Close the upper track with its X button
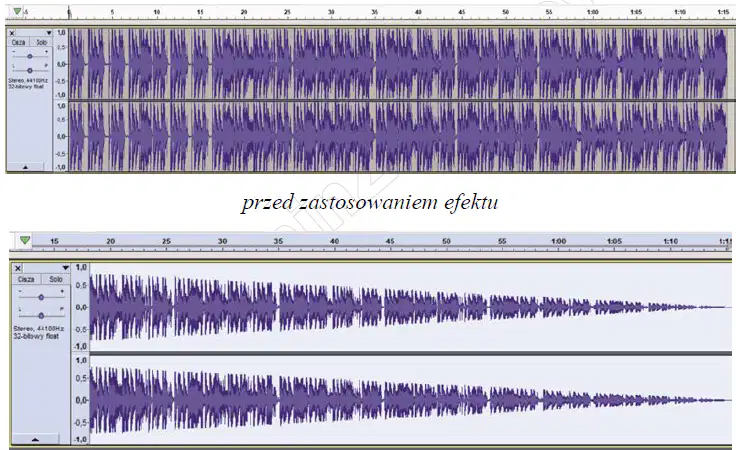Screen dimensions: 736x450 [12, 33]
